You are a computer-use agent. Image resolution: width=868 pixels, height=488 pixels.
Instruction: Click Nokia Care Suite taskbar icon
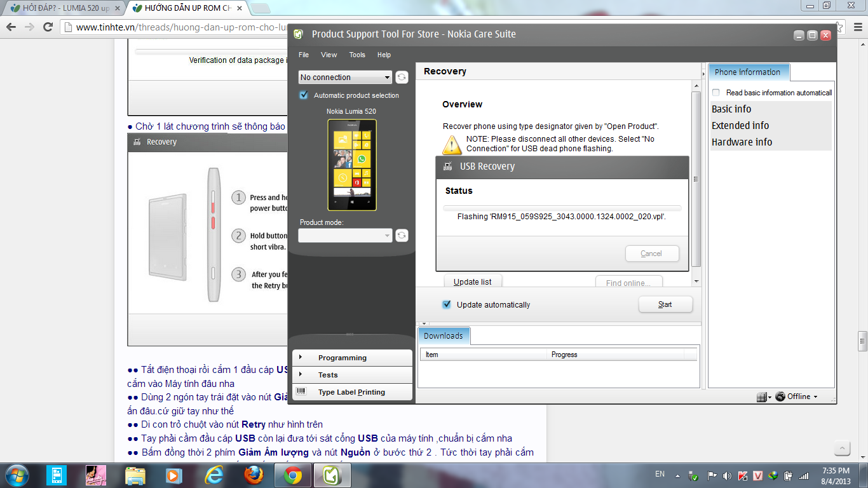point(331,475)
